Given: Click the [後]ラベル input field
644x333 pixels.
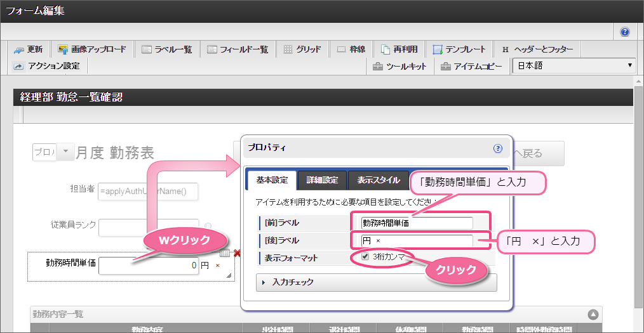Looking at the screenshot, I should tap(417, 240).
